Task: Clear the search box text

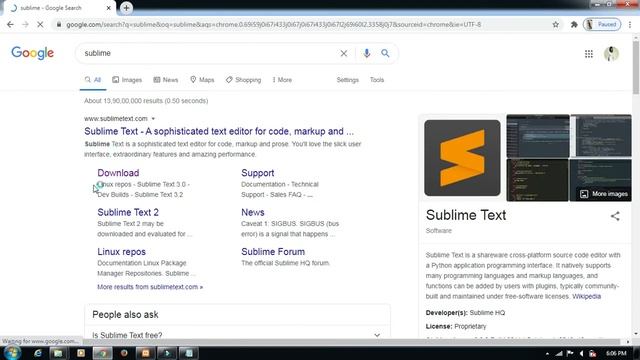Action: click(x=344, y=53)
